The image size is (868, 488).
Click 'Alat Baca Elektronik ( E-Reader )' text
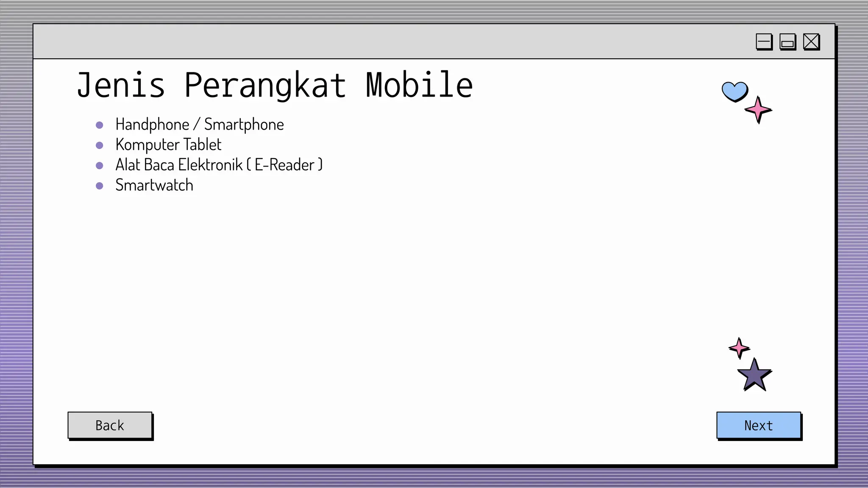point(219,165)
